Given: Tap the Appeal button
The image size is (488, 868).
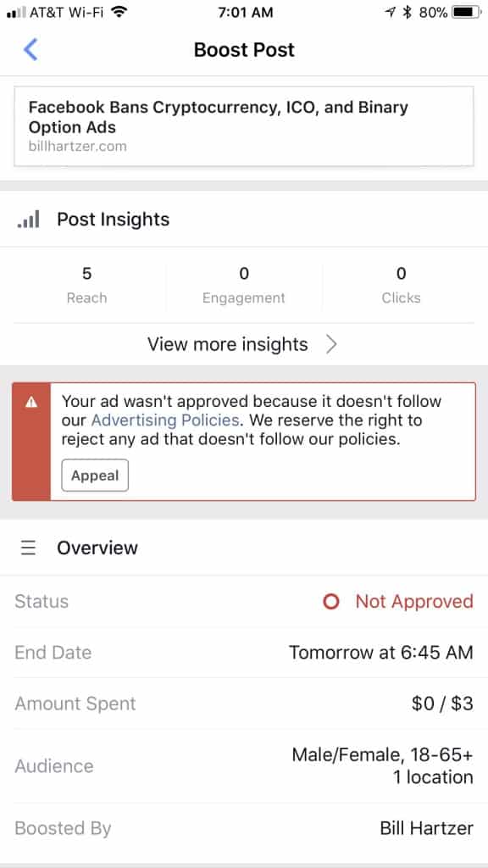Looking at the screenshot, I should click(x=95, y=475).
